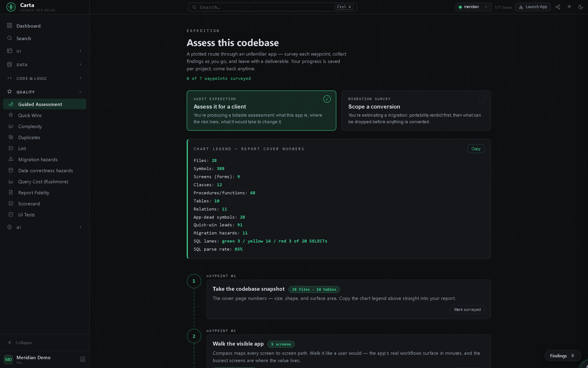Open Scorecard page
The image size is (588, 368).
[45, 204]
